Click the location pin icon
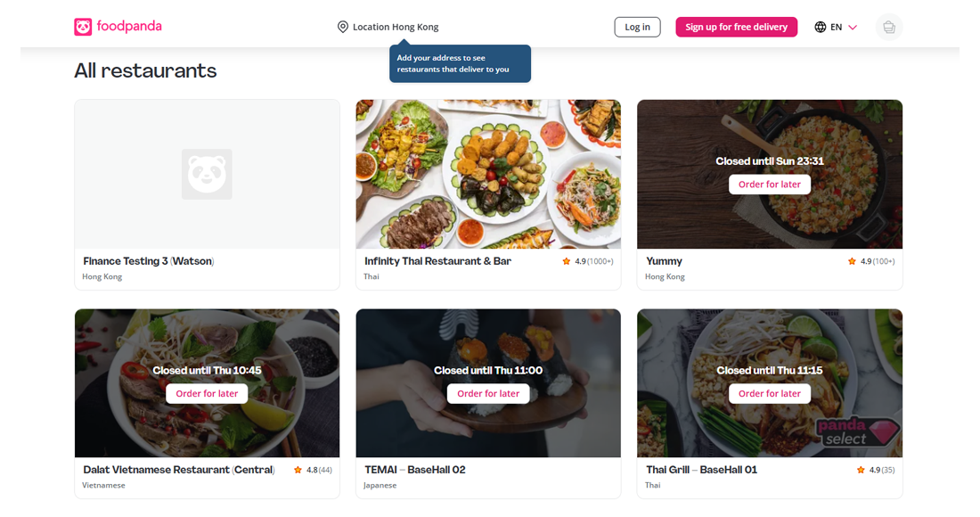 pos(343,27)
